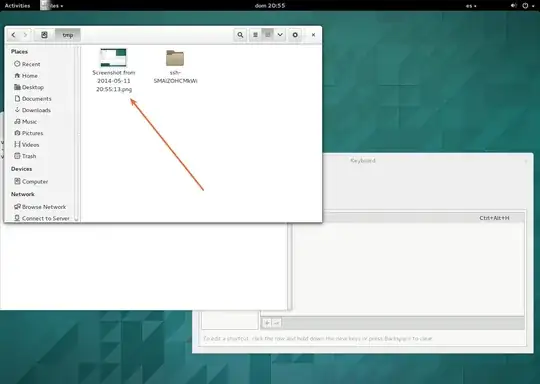Open the Activities overview
Viewport: 540px width, 384px height.
point(17,6)
